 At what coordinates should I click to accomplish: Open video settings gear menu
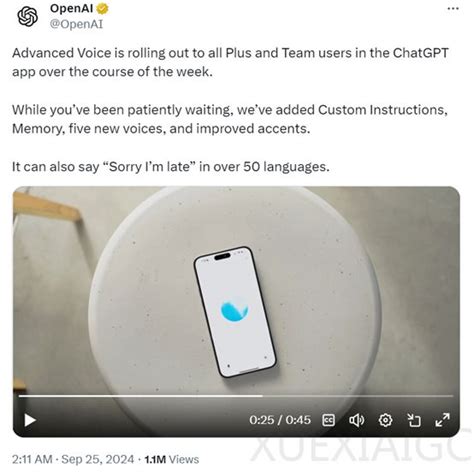coord(385,420)
